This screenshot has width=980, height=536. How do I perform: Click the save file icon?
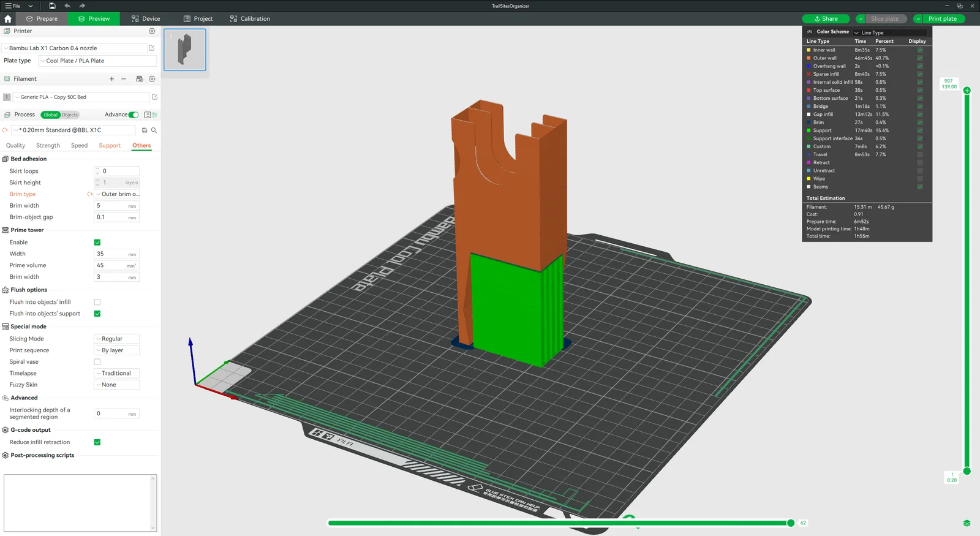52,6
